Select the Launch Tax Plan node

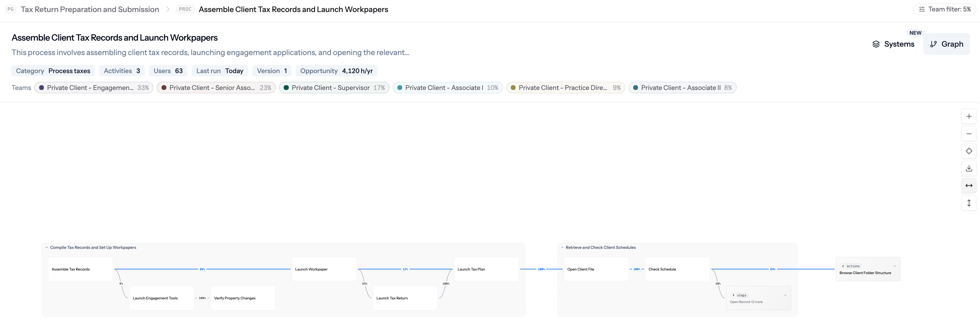[x=487, y=269]
